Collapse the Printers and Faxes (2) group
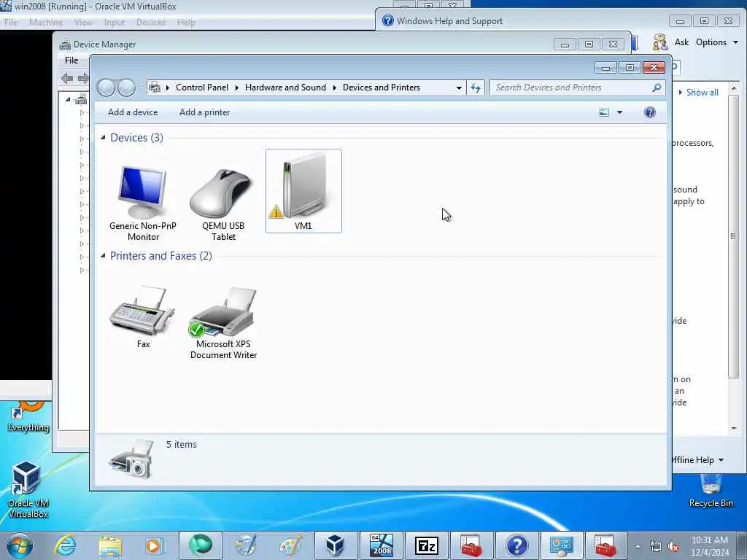Viewport: 747px width, 560px height. (x=103, y=255)
